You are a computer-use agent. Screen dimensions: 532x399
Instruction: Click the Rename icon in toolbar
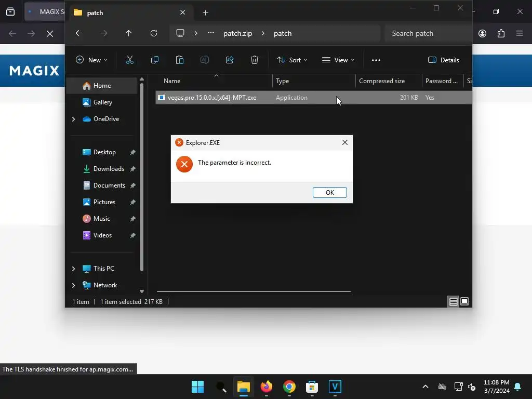pyautogui.click(x=205, y=60)
